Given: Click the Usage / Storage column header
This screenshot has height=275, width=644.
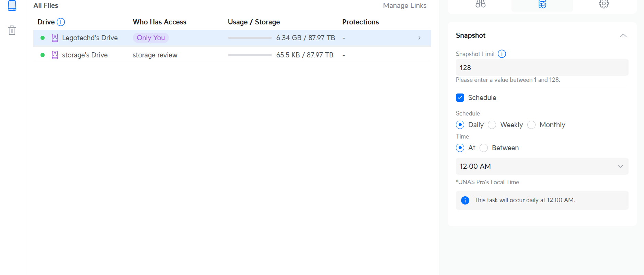Looking at the screenshot, I should (x=254, y=22).
